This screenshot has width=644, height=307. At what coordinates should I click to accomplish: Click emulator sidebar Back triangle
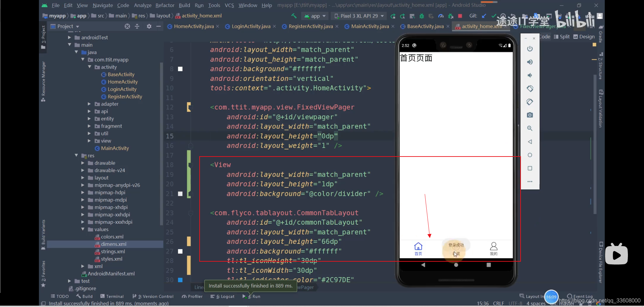(x=530, y=142)
